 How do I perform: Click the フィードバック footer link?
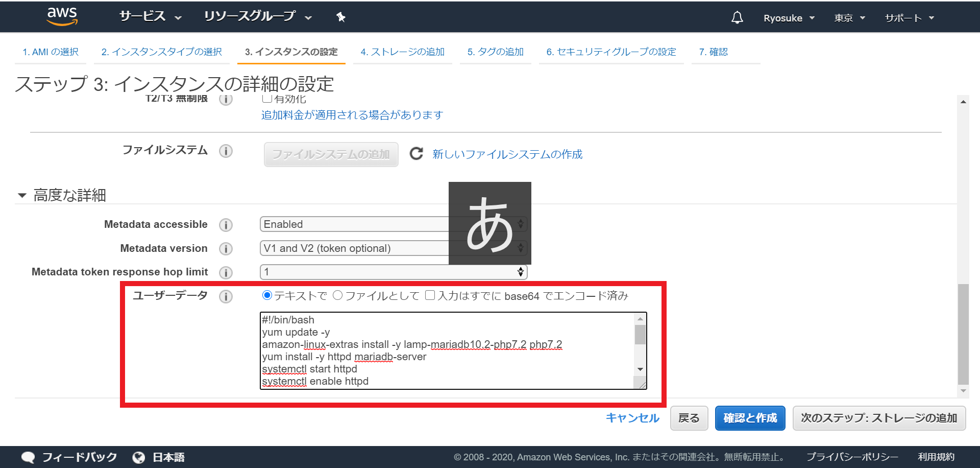coord(80,457)
